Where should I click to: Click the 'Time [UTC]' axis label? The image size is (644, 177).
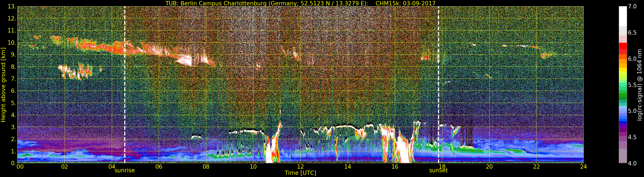(x=300, y=173)
